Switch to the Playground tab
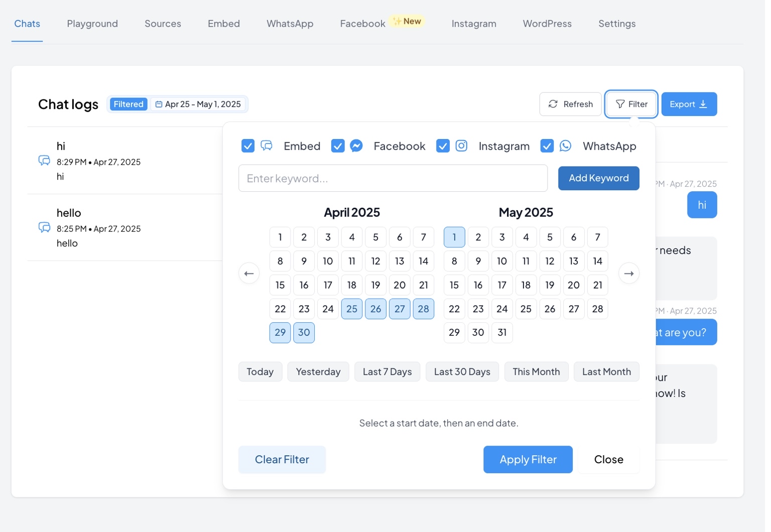The image size is (771, 532). (x=92, y=24)
